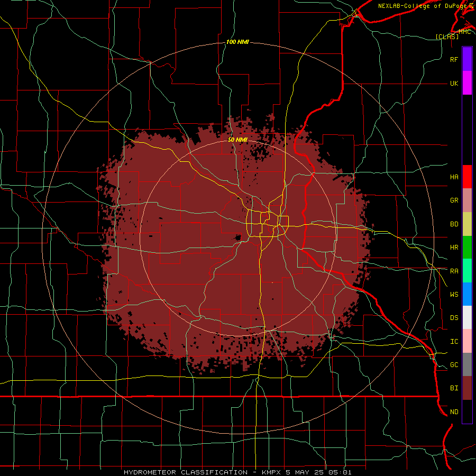Click the RA legend label
Screen dimensions: 476x476
point(454,271)
